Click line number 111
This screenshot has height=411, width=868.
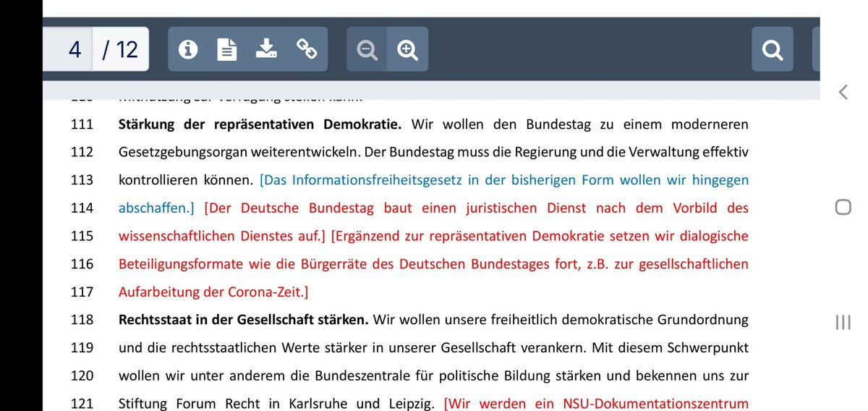(82, 124)
